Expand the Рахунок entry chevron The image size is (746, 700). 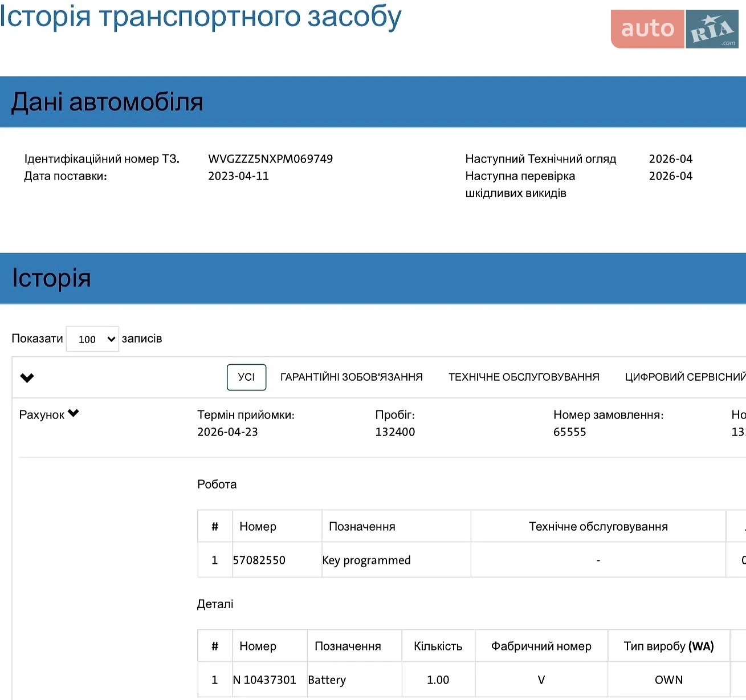(x=73, y=413)
